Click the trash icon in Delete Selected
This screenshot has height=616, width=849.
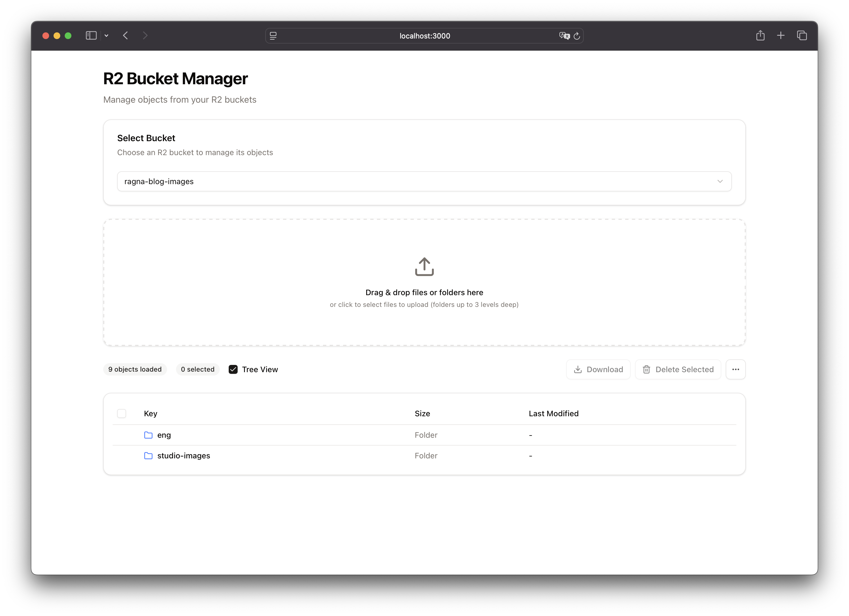[x=647, y=369]
